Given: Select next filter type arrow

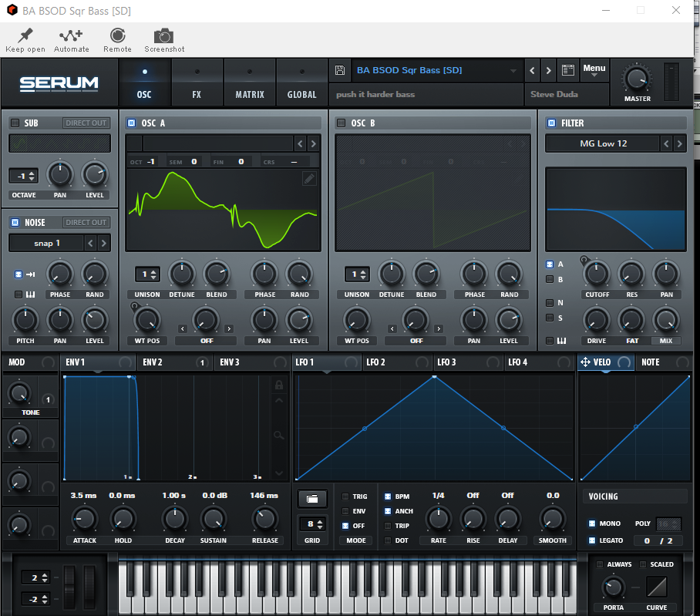Looking at the screenshot, I should (x=679, y=143).
